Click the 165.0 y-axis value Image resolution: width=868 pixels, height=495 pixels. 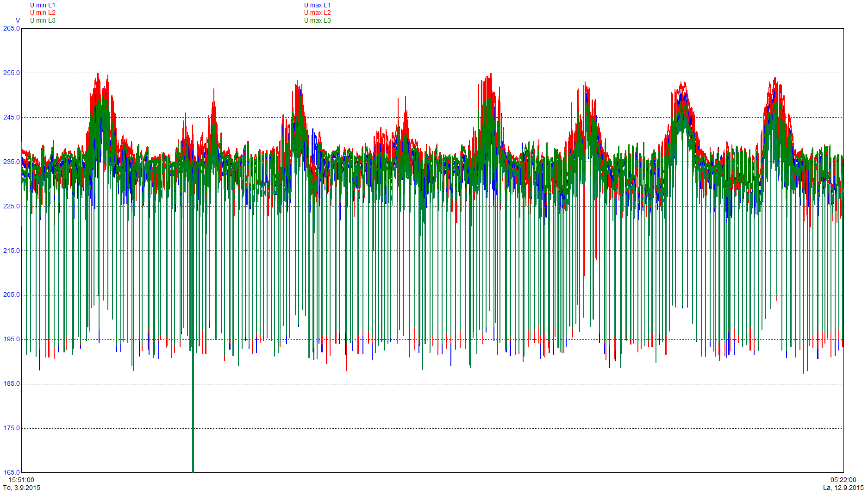[x=12, y=472]
